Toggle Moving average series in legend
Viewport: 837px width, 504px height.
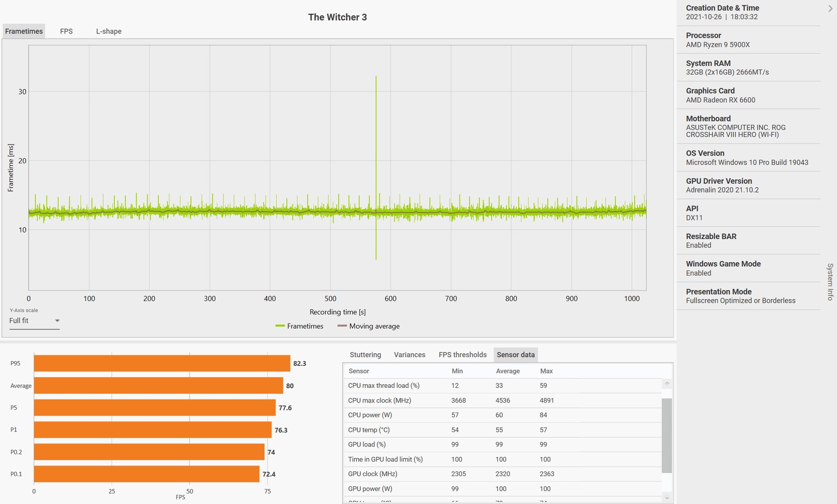point(368,326)
